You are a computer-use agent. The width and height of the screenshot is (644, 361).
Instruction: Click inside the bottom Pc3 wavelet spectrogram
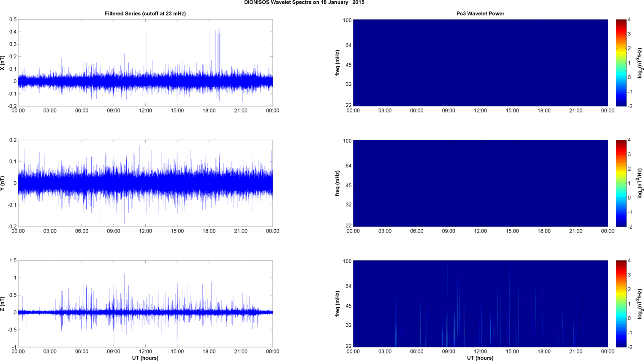pyautogui.click(x=480, y=304)
